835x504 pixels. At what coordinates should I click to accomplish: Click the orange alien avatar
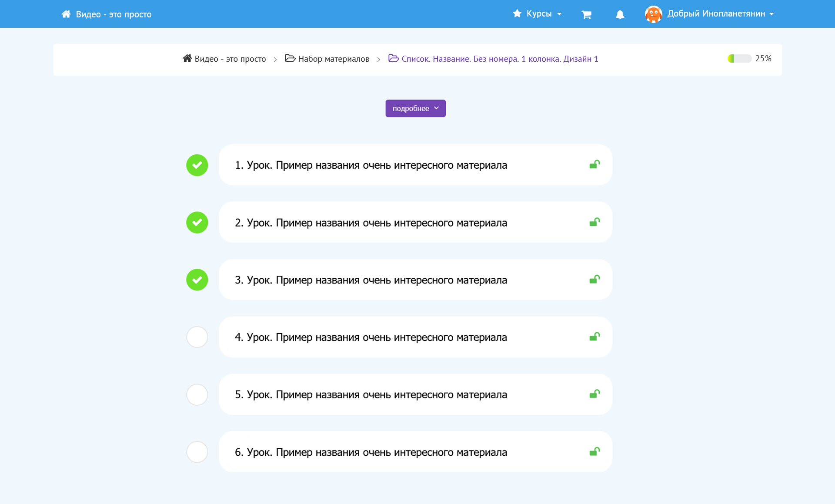click(653, 14)
